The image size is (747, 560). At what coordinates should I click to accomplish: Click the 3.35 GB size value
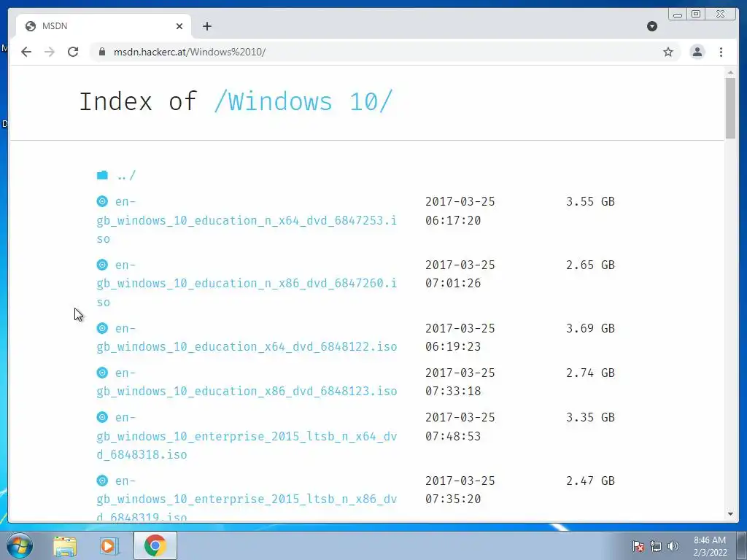tap(590, 417)
